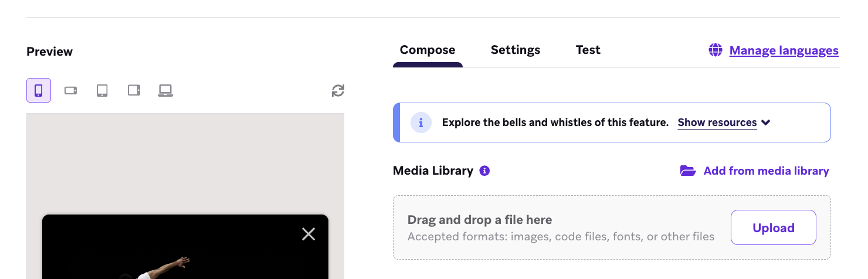Switch to the Settings tab
Image resolution: width=868 pixels, height=279 pixels.
point(516,50)
